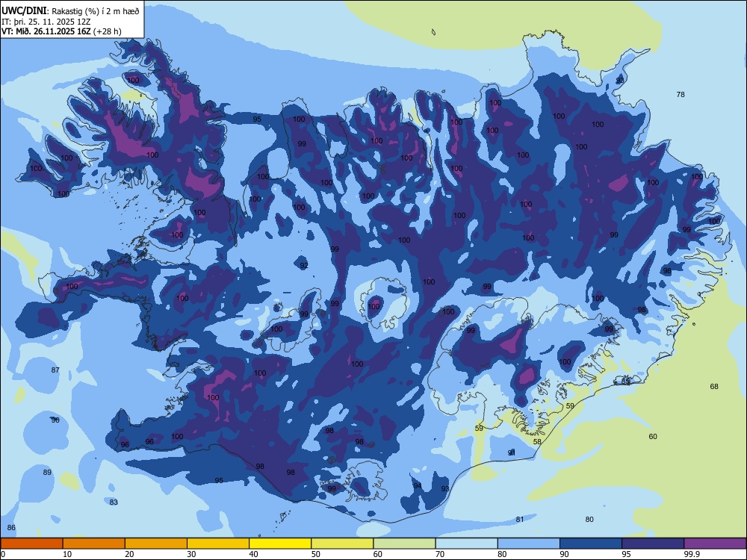Select the dark blue 90–95 legend swatch
The width and height of the screenshot is (747, 560).
[591, 544]
